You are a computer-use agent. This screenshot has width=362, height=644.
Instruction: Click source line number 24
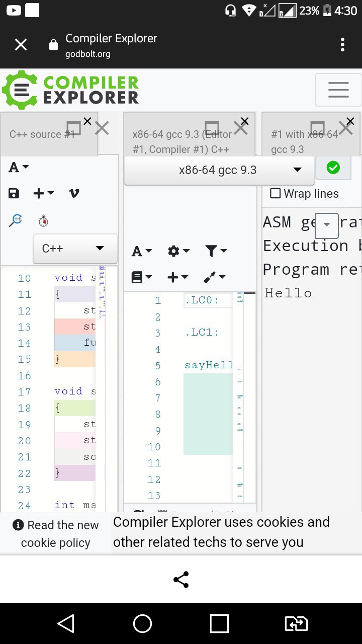coord(25,506)
